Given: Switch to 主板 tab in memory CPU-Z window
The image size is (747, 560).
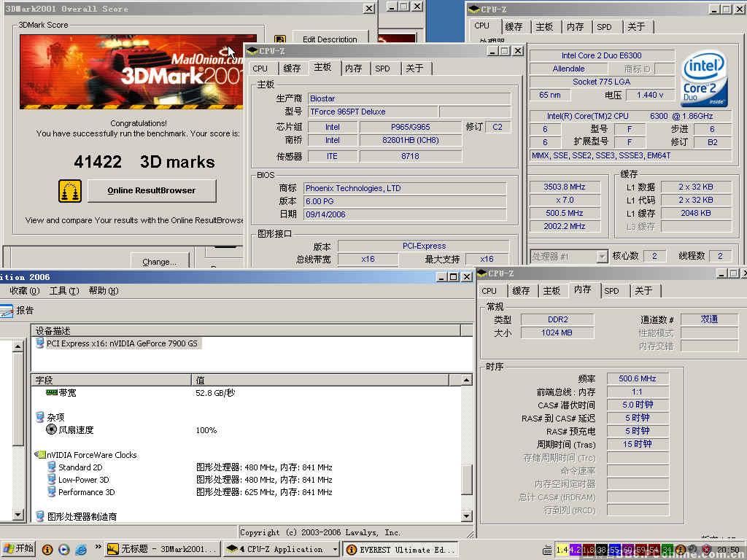Looking at the screenshot, I should pyautogui.click(x=551, y=291).
